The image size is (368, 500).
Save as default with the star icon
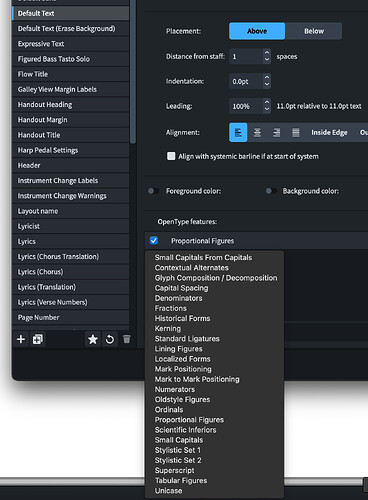click(93, 339)
